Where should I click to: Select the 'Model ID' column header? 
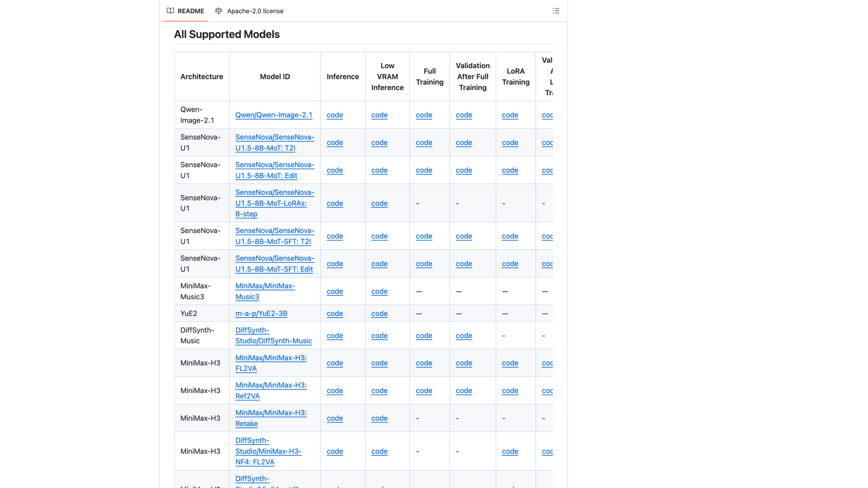275,76
